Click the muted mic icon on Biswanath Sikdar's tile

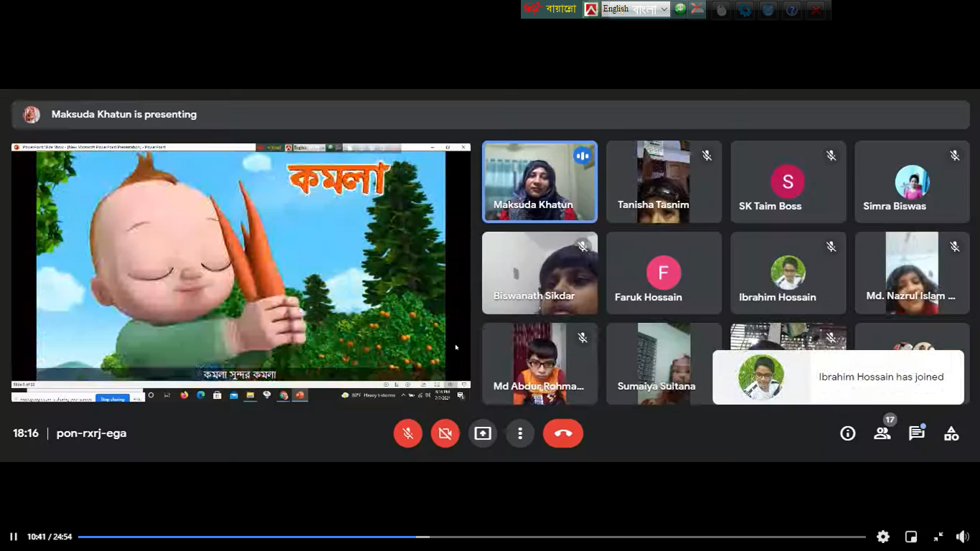point(583,247)
